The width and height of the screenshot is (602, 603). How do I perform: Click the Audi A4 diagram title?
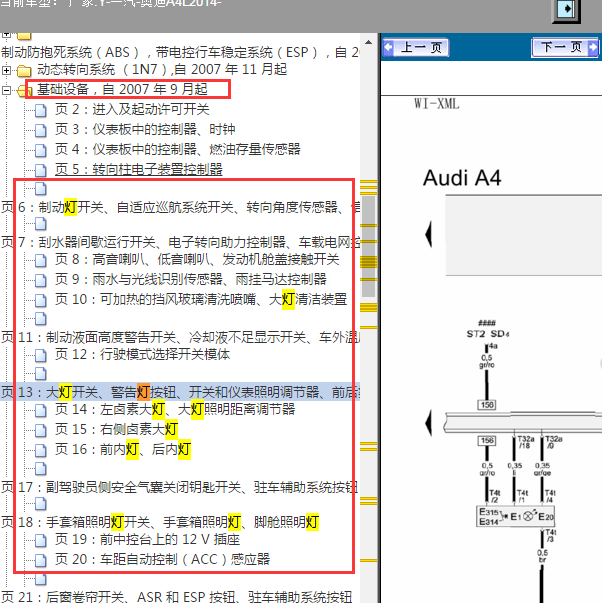(462, 178)
